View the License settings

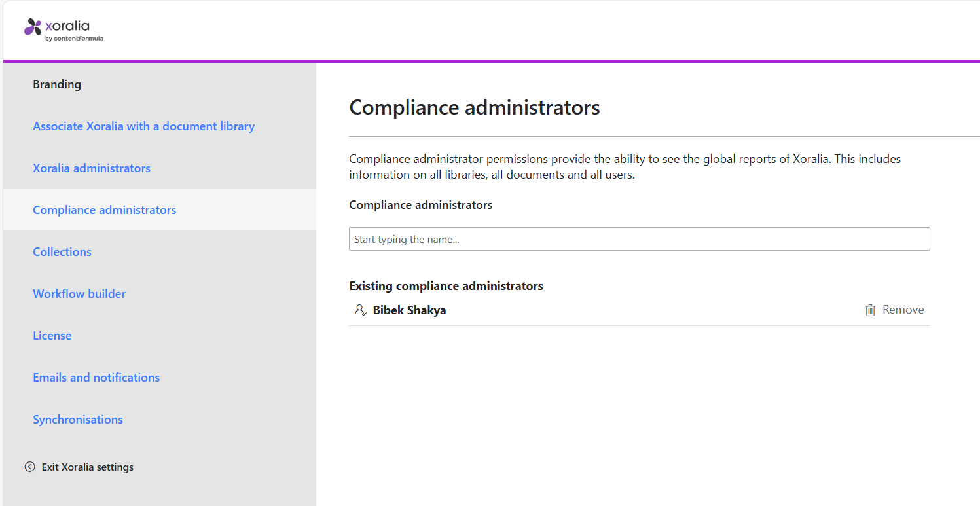click(x=52, y=335)
